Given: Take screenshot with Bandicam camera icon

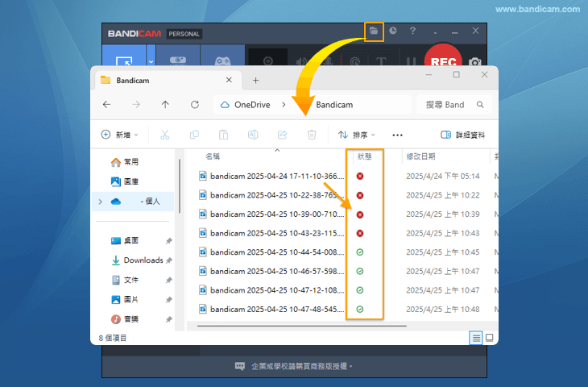Looking at the screenshot, I should coord(474,61).
